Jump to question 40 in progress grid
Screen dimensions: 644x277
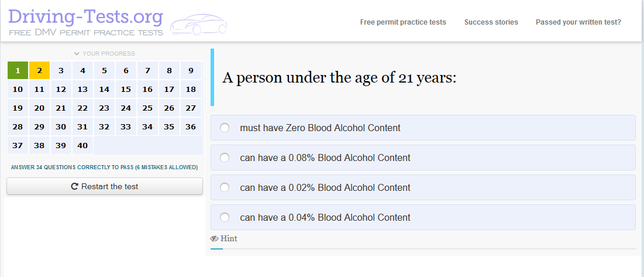click(x=82, y=145)
